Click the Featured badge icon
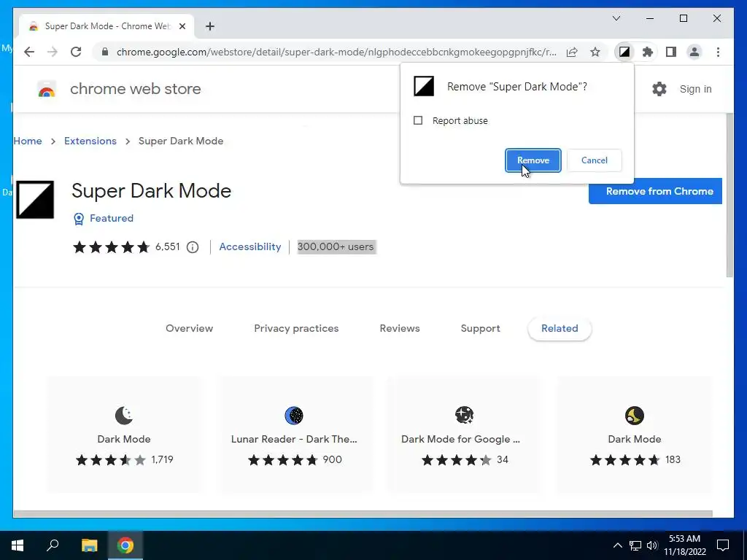 79,219
